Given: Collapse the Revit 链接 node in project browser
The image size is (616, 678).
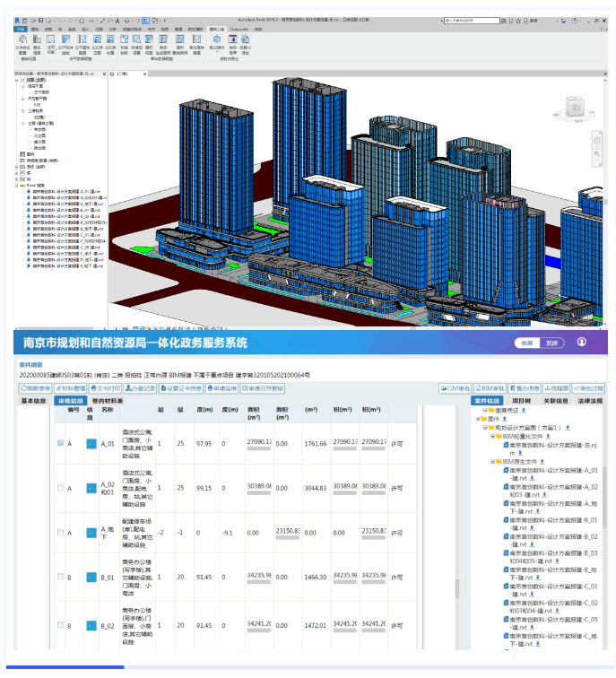Looking at the screenshot, I should 17,185.
